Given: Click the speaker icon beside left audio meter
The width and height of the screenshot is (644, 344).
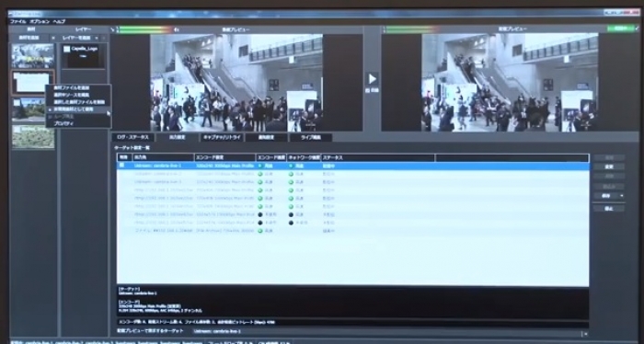Looking at the screenshot, I should coord(177,29).
